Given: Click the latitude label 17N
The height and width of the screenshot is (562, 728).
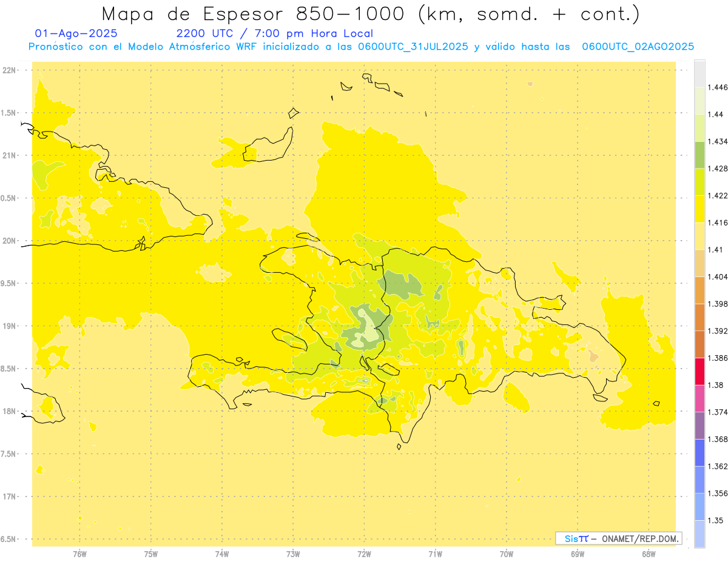Looking at the screenshot, I should point(9,497).
